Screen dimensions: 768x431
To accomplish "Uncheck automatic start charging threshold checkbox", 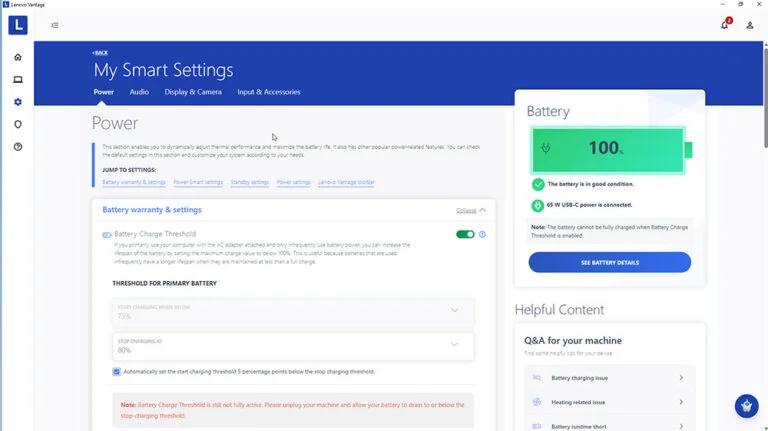I will pos(117,372).
